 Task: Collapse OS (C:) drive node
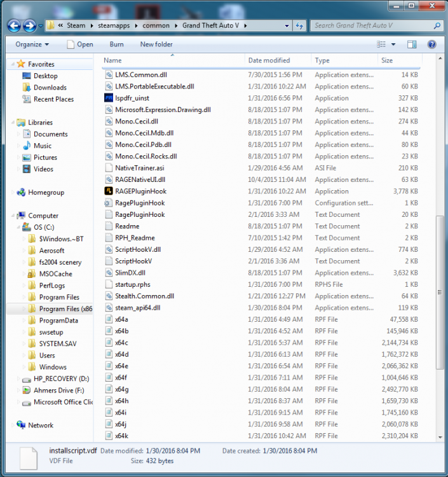point(18,227)
